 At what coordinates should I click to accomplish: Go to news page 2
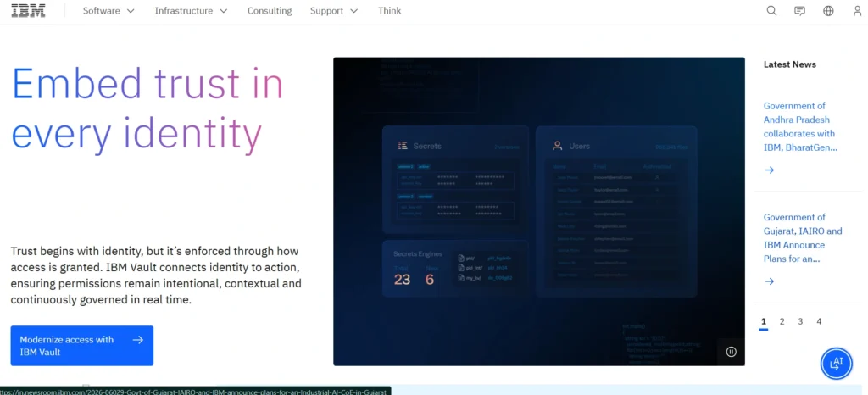(782, 321)
